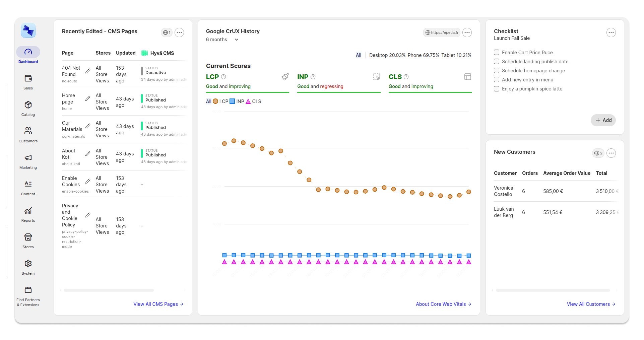Open the Reports chart section
Viewport: 644px width, 340px height.
[x=28, y=214]
